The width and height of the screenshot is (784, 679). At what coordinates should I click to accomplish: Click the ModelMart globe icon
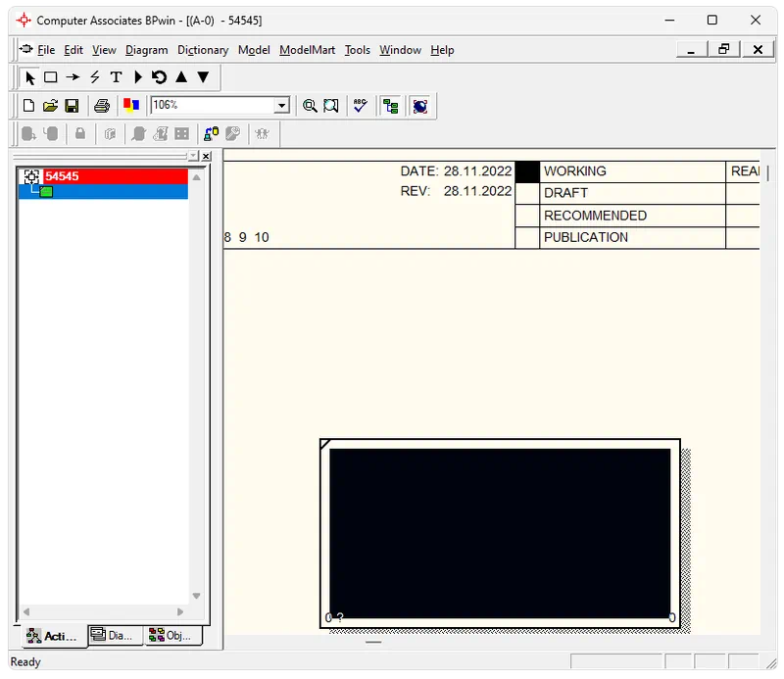(420, 106)
